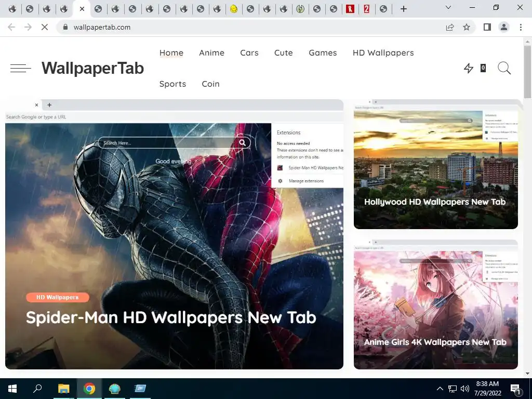Open the taskbar clock showing 8:38 AM

pyautogui.click(x=487, y=389)
